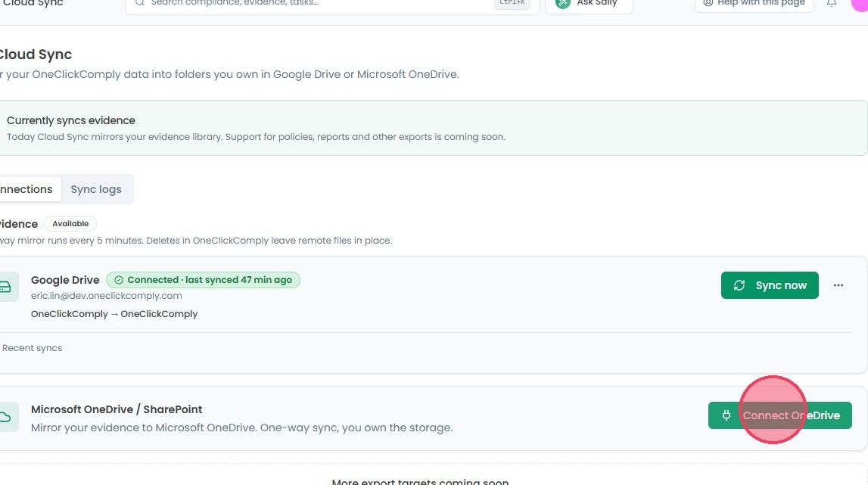868x485 pixels.
Task: Click the Google Drive heading
Action: [x=65, y=280]
